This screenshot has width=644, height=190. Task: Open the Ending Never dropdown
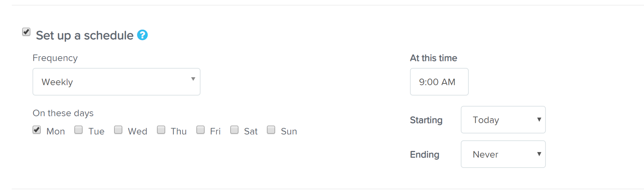(503, 154)
